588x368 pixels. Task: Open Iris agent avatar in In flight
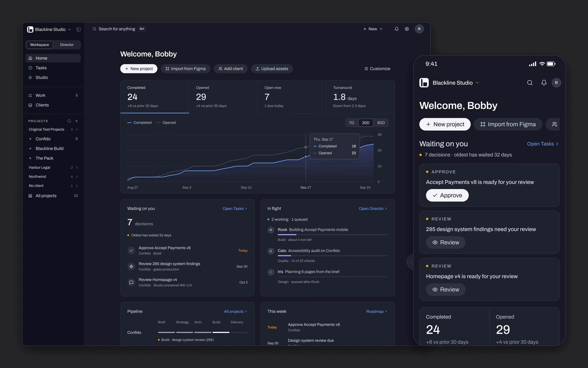pyautogui.click(x=271, y=272)
